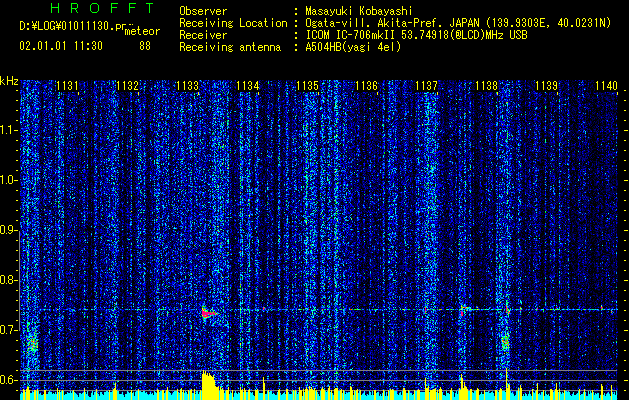629x400 pixels.
Task: Click the count value 88
Action: 145,46
